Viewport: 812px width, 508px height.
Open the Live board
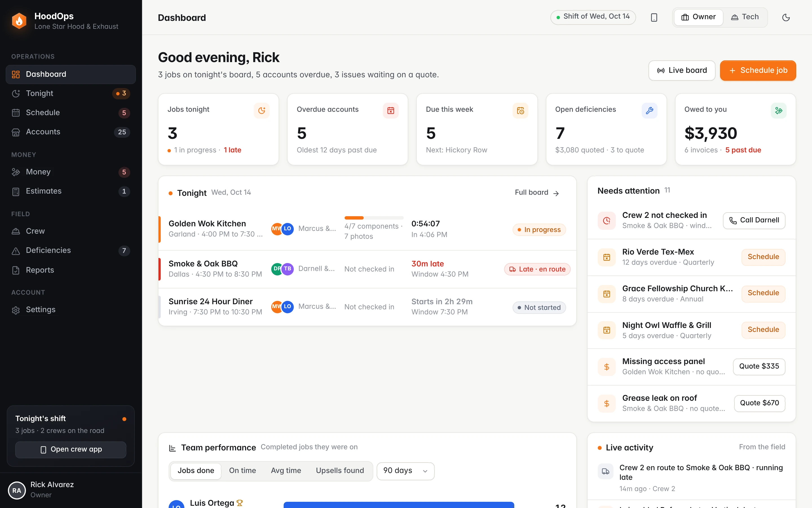682,71
